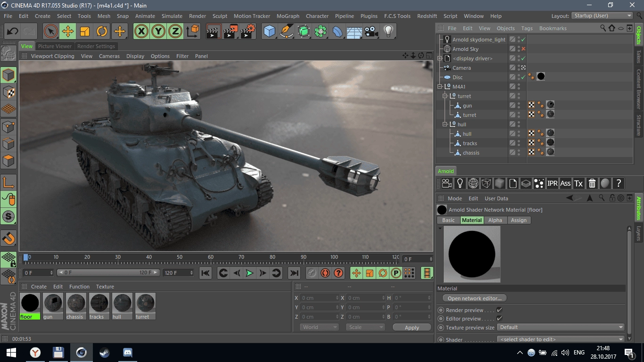
Task: Go to start of animation
Action: 206,273
